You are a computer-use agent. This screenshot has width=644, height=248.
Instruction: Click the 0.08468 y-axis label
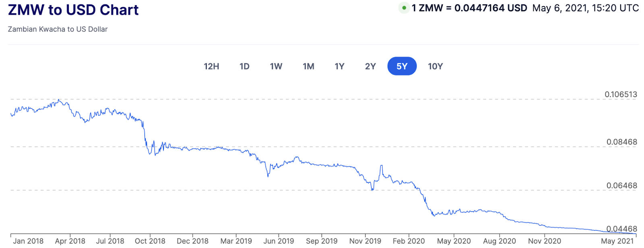(x=622, y=142)
